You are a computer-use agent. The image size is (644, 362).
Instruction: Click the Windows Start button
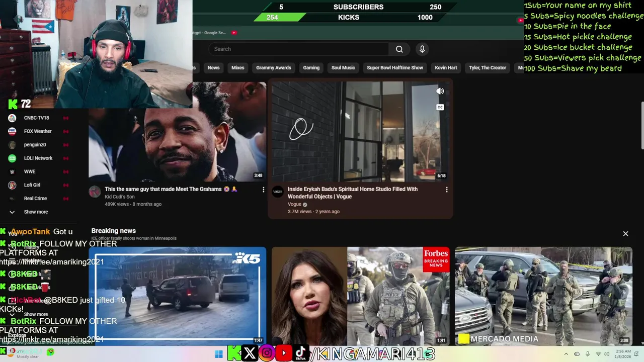point(218,354)
